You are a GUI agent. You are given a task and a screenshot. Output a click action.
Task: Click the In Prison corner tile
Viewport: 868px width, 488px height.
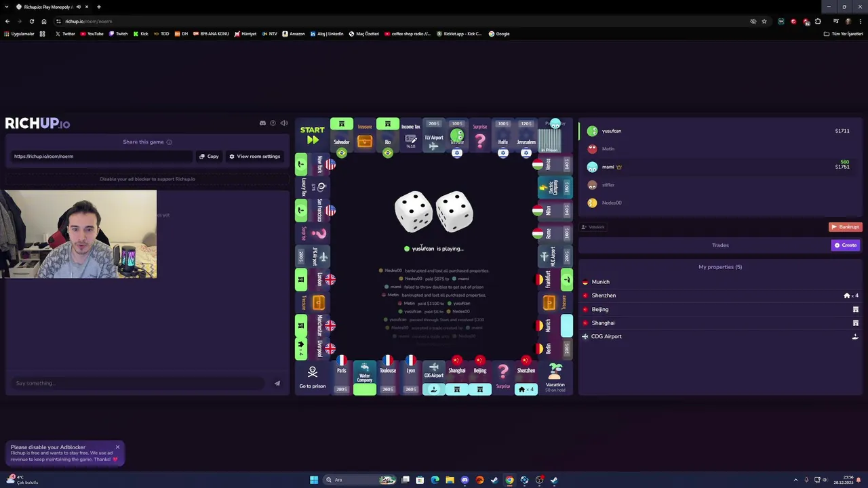555,134
